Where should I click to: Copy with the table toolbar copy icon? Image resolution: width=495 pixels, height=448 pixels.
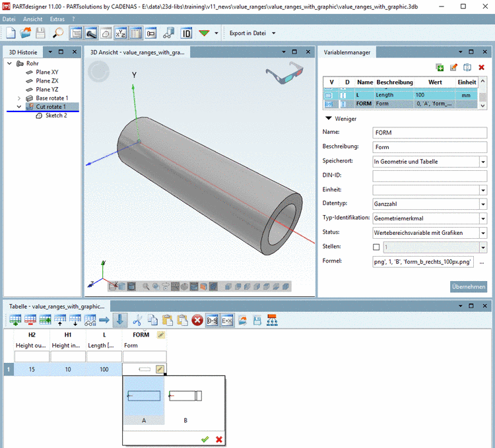(x=152, y=320)
